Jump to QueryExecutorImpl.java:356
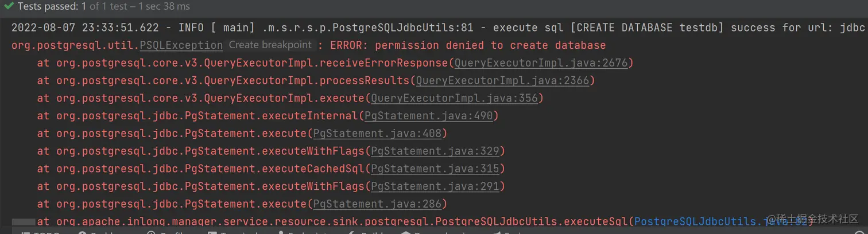This screenshot has height=234, width=868. [454, 98]
